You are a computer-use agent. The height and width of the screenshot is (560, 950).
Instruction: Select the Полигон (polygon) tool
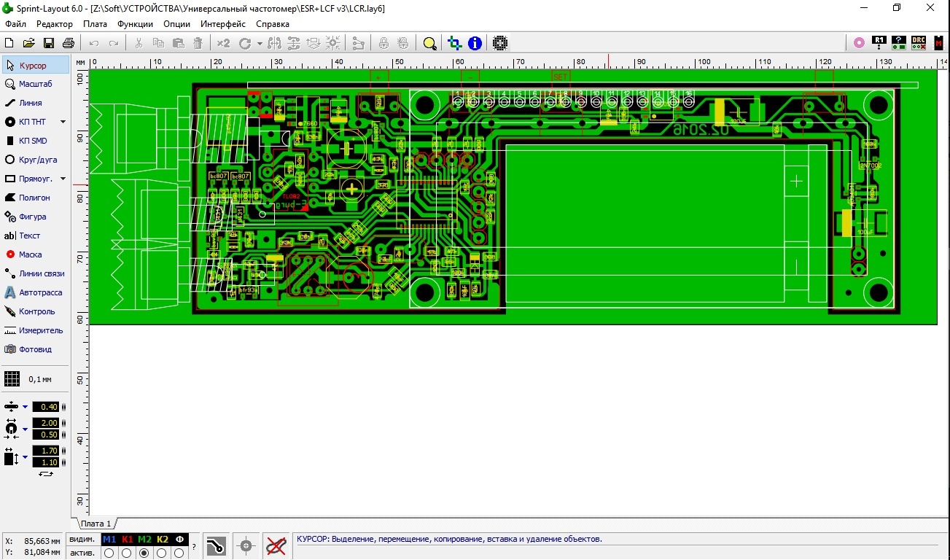coord(34,198)
